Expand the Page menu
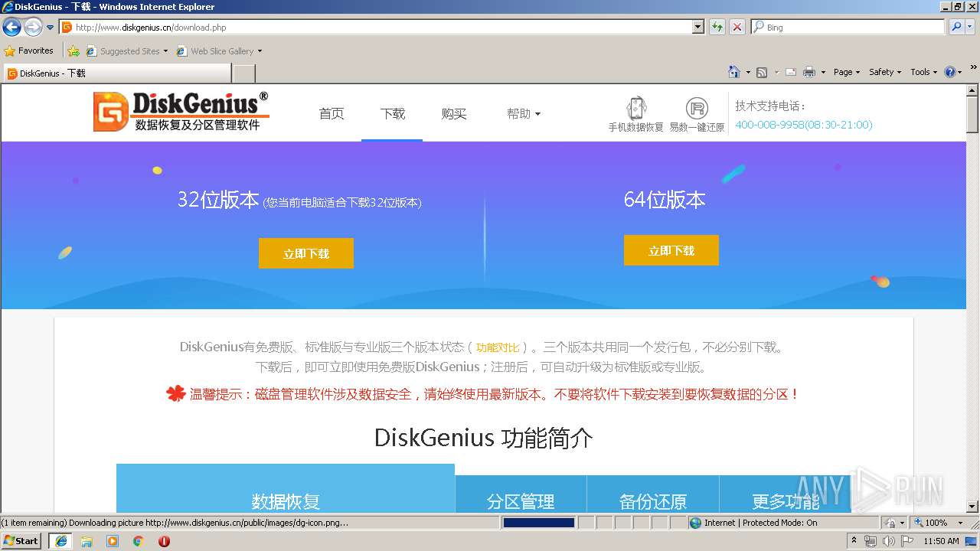 point(846,72)
